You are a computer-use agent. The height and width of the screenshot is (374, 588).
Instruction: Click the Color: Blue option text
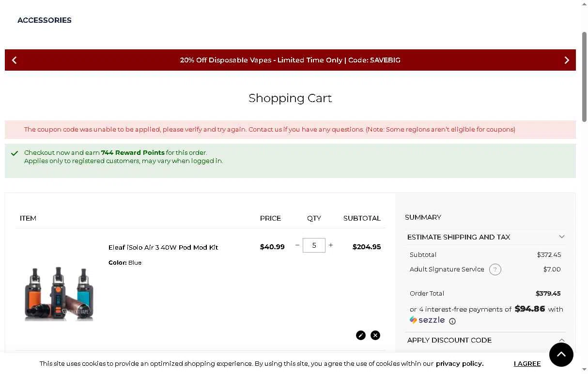(x=125, y=263)
